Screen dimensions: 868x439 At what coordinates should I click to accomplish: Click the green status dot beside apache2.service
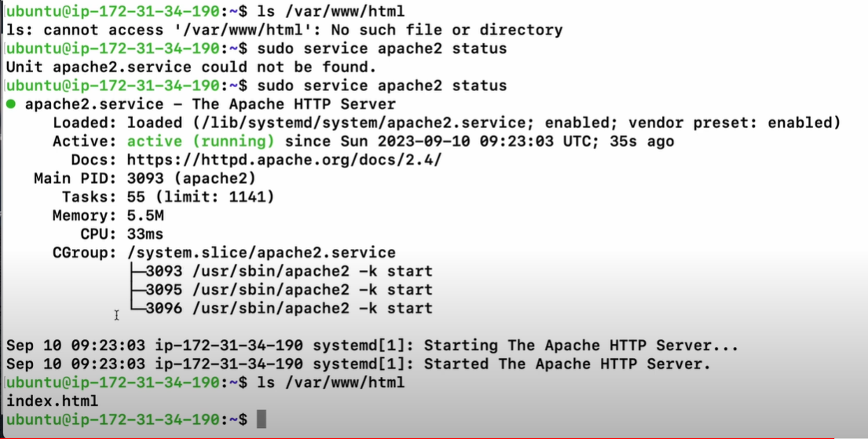click(x=10, y=104)
